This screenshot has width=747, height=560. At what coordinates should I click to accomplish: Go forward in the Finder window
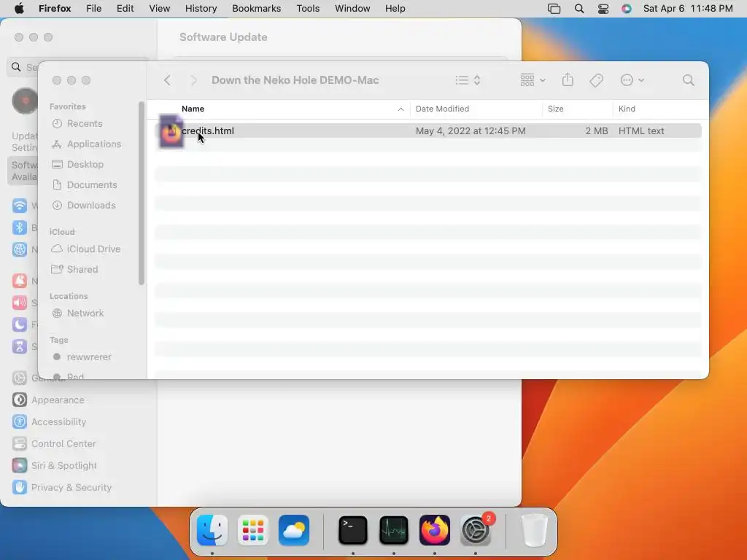tap(193, 80)
